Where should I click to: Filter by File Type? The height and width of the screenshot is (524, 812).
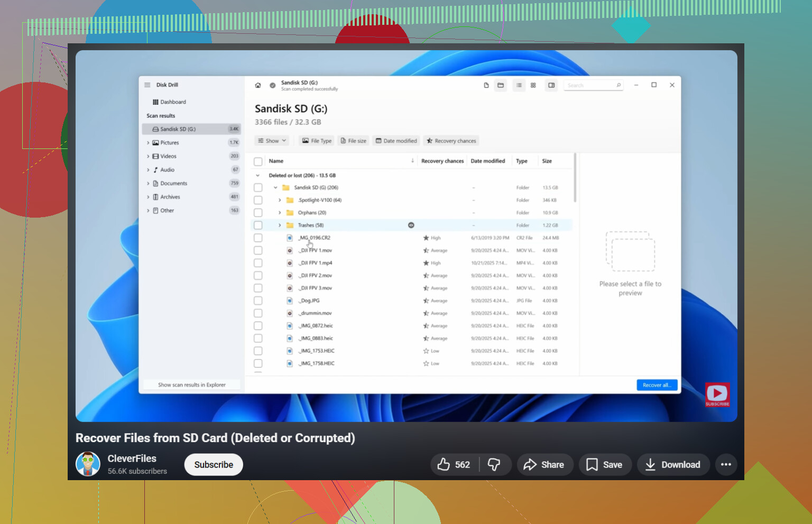317,141
